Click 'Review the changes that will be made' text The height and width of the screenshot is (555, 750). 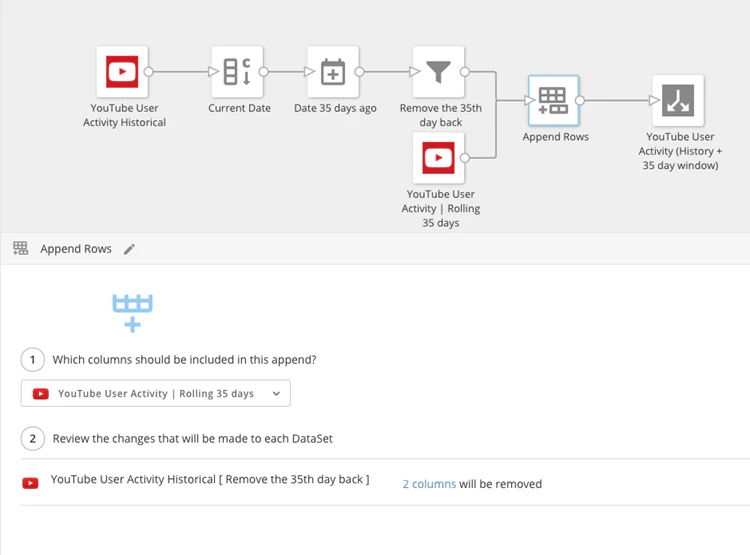(x=192, y=439)
